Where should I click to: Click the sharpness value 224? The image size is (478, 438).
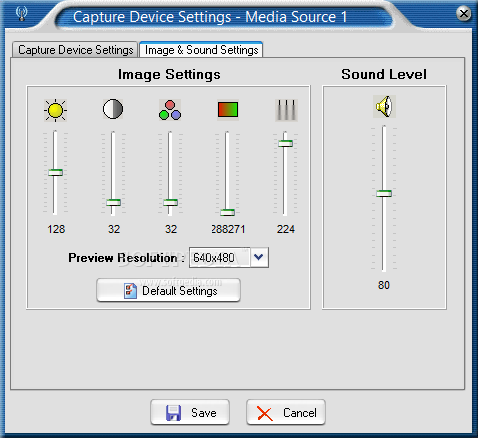[286, 229]
